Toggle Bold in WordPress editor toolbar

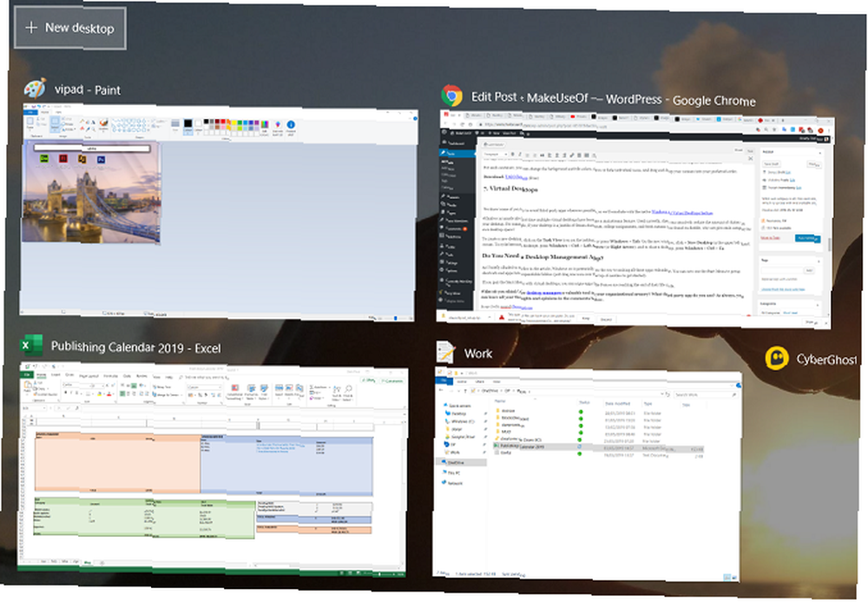[x=513, y=154]
